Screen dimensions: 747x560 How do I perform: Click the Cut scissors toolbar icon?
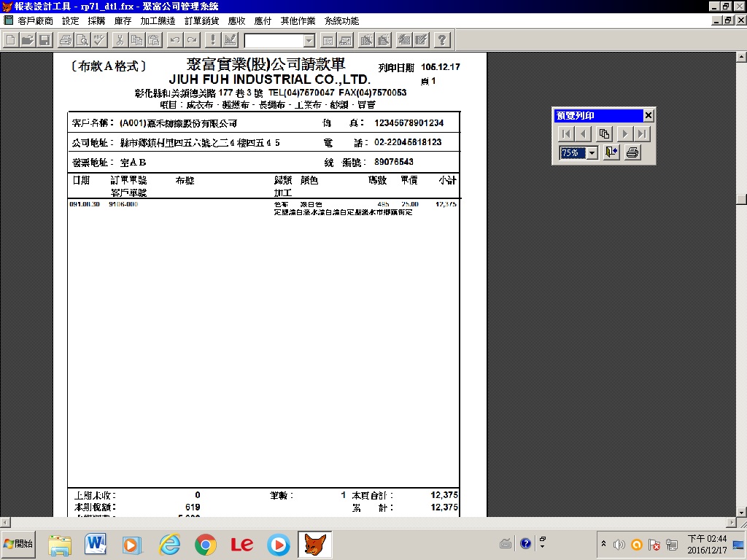[x=120, y=40]
